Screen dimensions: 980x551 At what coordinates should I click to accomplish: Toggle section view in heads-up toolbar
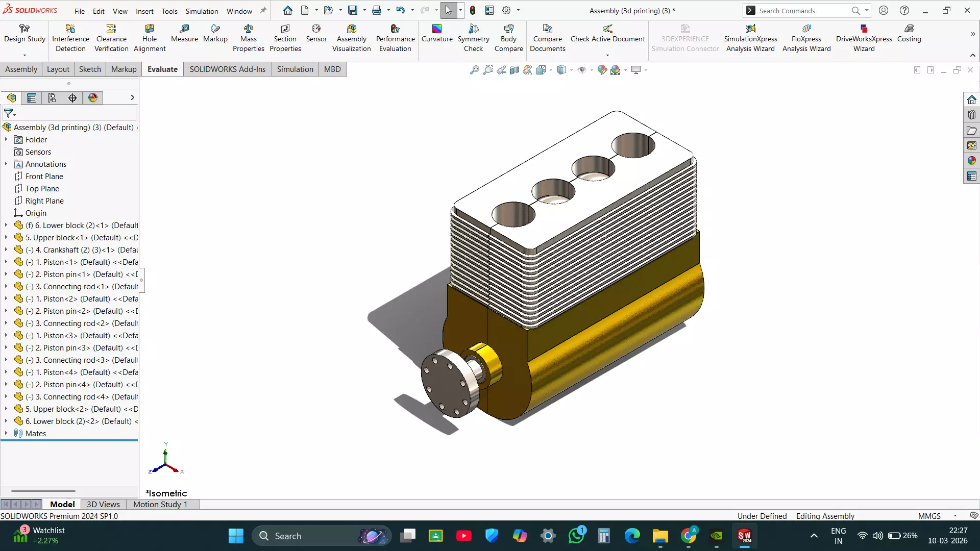pyautogui.click(x=514, y=70)
